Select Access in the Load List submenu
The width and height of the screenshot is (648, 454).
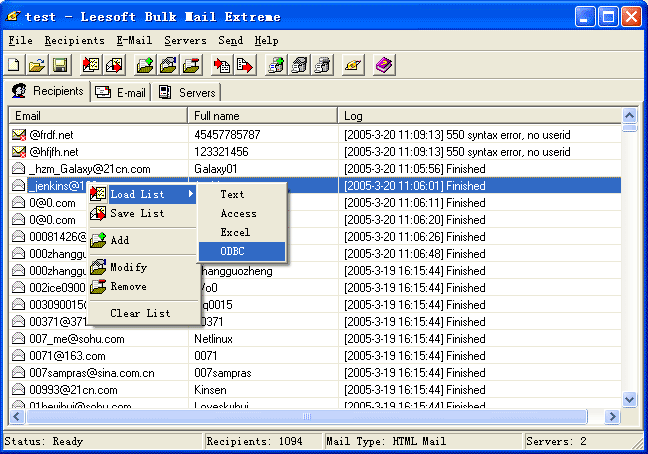coord(242,213)
